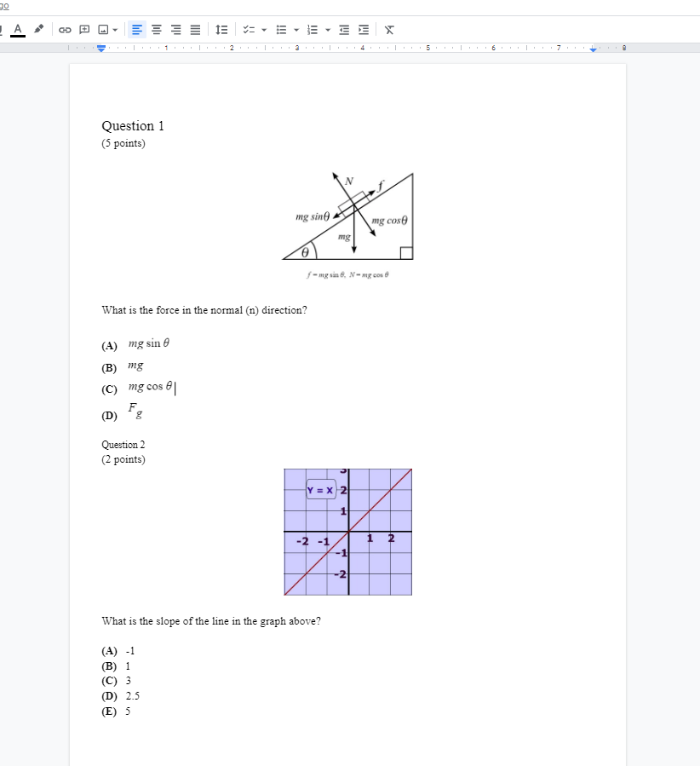700x766 pixels.
Task: Open the highlight color marker tool
Action: 38,29
